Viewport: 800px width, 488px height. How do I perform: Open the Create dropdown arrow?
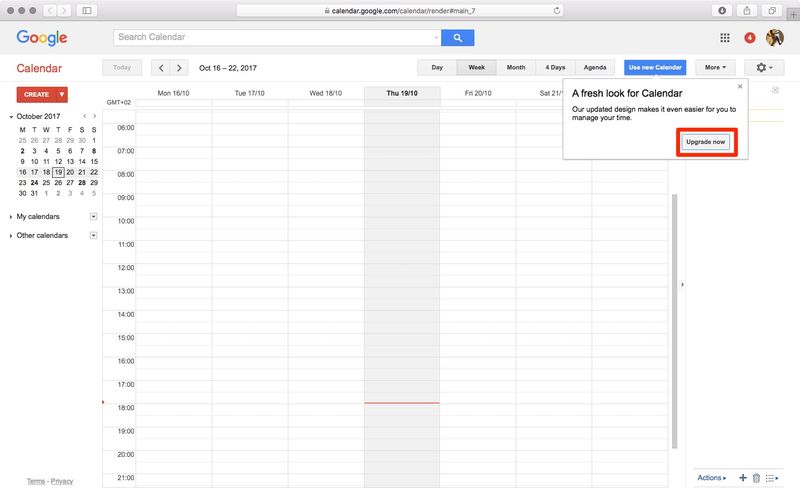coord(62,94)
